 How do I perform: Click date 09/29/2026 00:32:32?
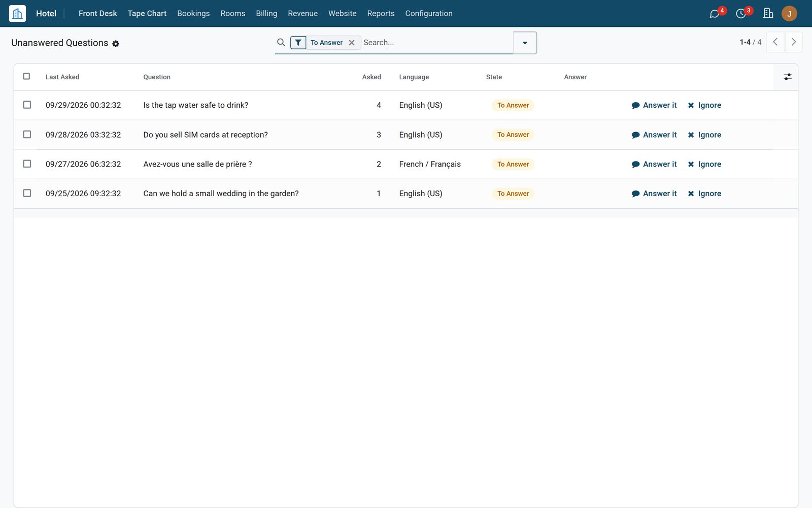(x=83, y=105)
